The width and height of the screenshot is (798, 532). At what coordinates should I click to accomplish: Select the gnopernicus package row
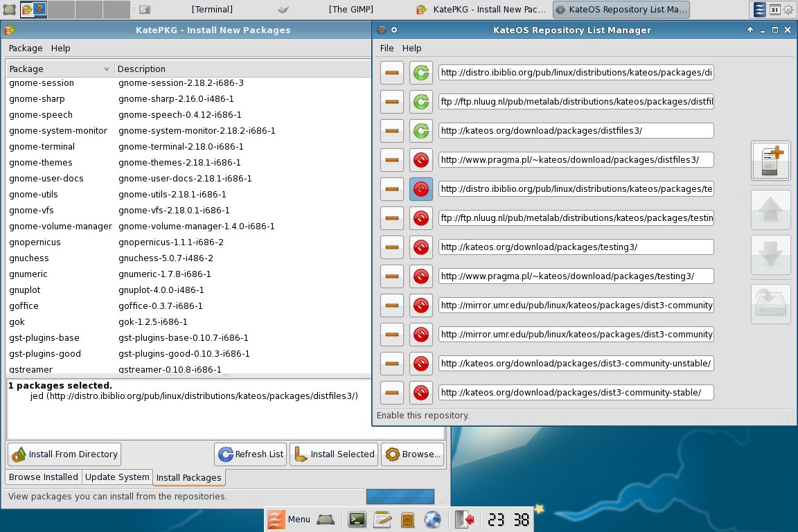point(189,242)
